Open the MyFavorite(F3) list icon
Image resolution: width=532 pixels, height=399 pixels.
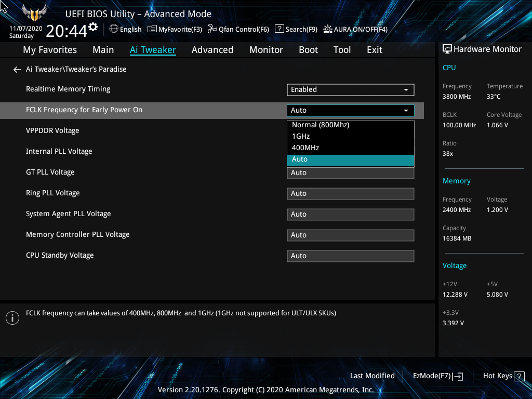[152, 29]
